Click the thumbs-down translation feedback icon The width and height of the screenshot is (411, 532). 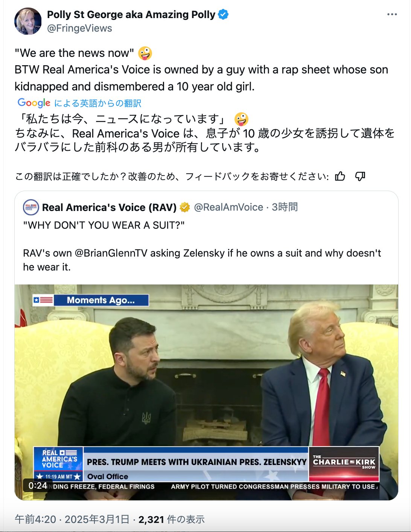[x=360, y=176]
